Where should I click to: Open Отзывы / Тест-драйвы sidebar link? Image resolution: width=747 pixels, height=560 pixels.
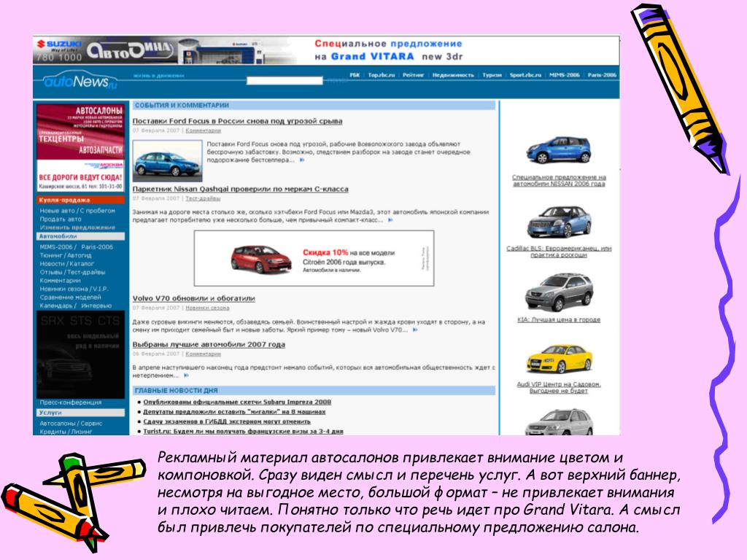tap(72, 272)
